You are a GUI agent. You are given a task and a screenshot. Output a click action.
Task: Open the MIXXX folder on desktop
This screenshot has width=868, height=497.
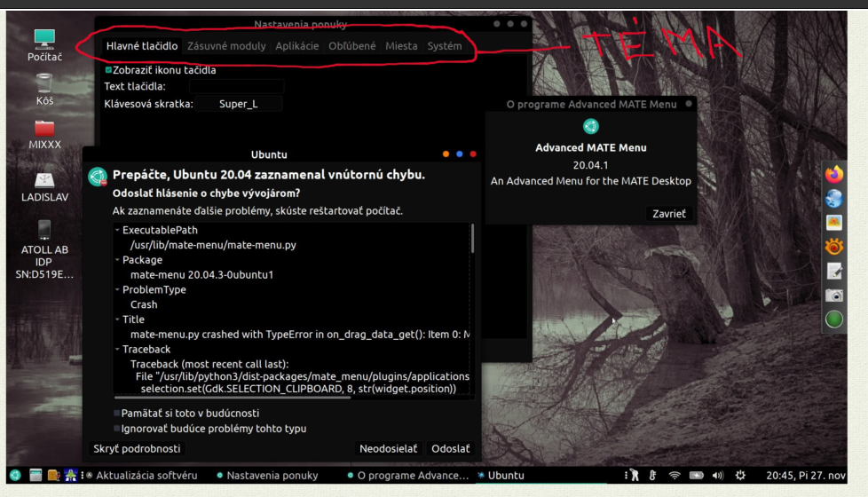pos(44,133)
